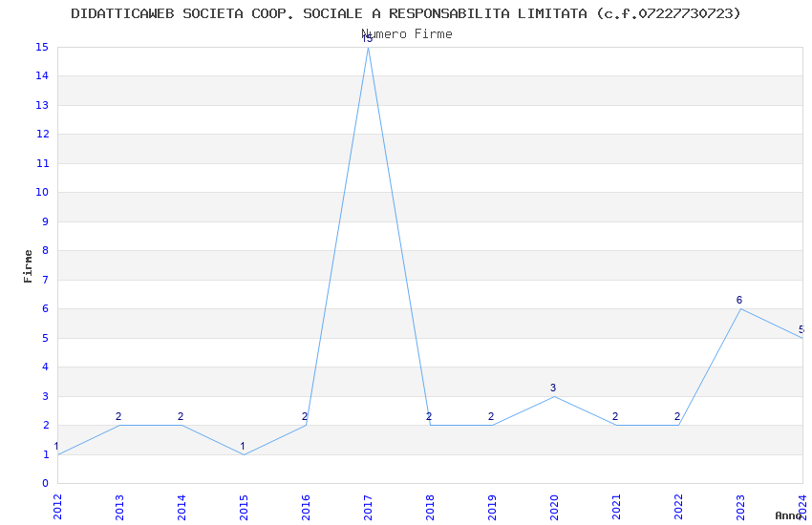Select y-axis tick label 11
This screenshot has width=812, height=525.
click(x=42, y=163)
